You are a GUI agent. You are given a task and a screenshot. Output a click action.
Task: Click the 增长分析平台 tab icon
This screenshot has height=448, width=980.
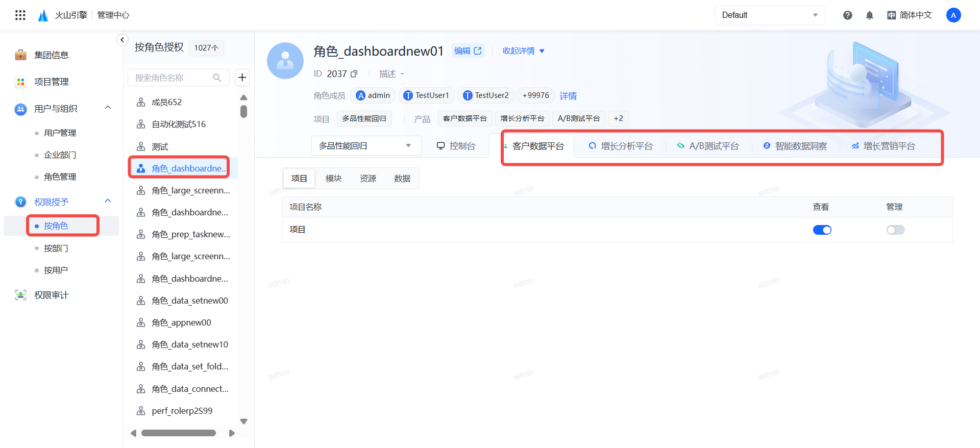pos(593,146)
